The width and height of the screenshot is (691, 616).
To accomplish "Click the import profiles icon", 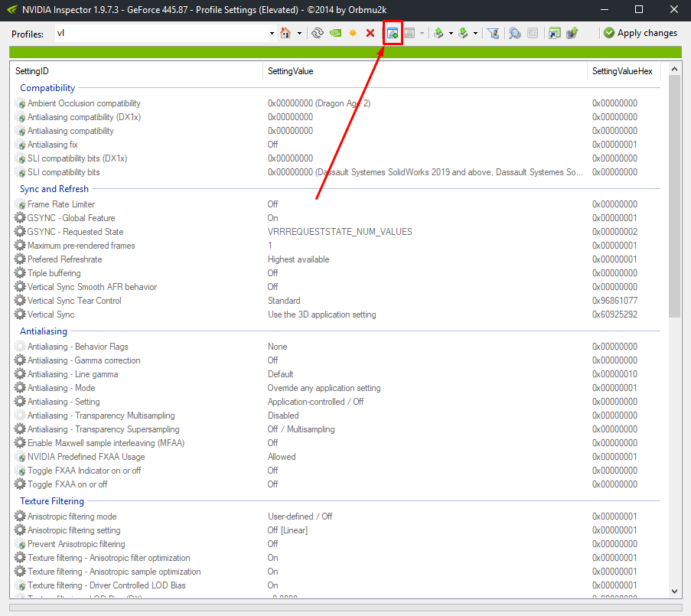I will tap(463, 33).
